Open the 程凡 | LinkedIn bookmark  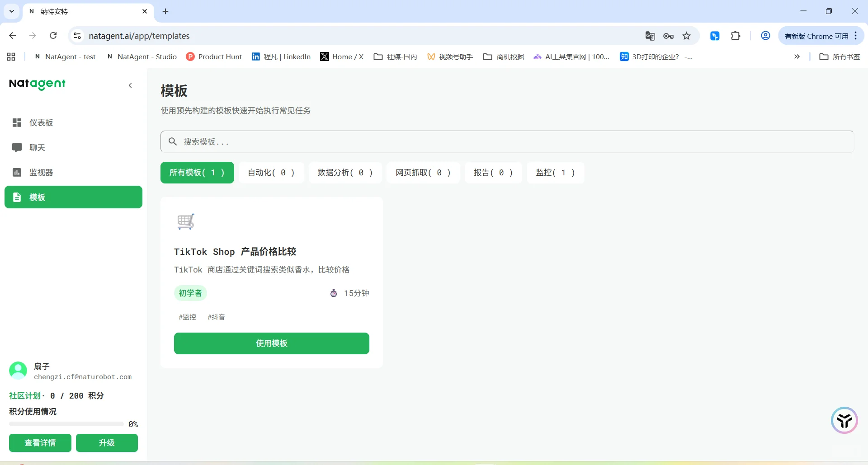[281, 56]
